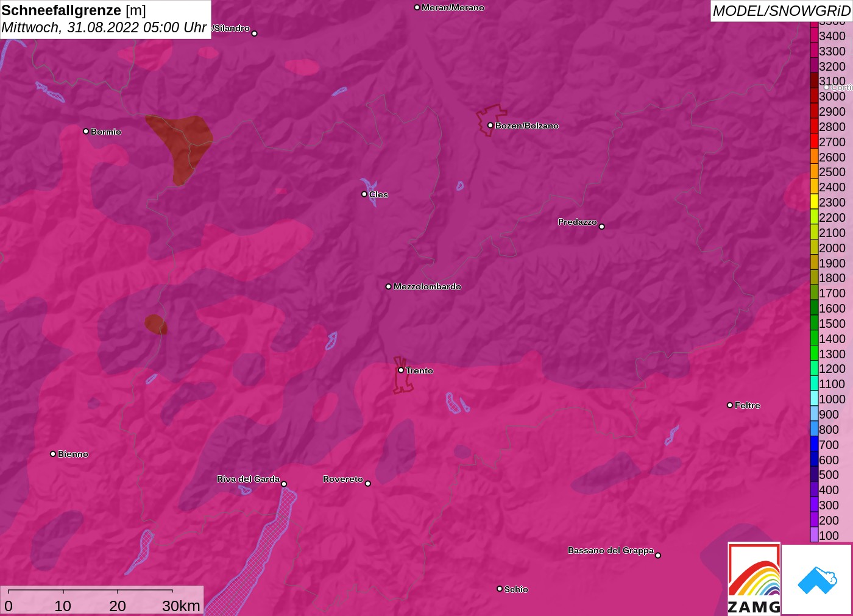This screenshot has height=616, width=853.
Task: Click the Rovereto location marker
Action: (x=368, y=484)
